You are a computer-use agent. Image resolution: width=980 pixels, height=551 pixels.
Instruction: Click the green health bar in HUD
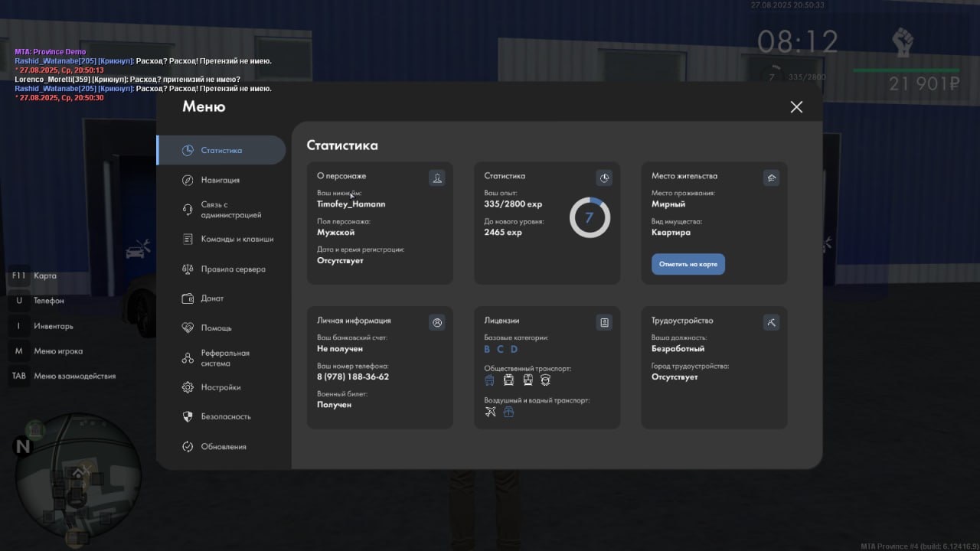pos(906,70)
